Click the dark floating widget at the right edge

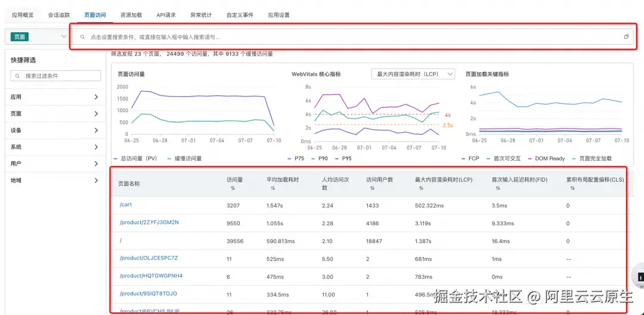pyautogui.click(x=638, y=277)
